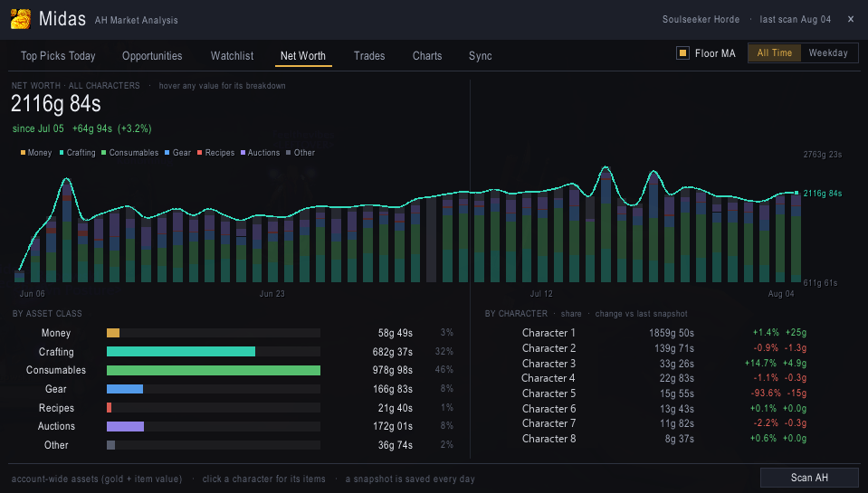The width and height of the screenshot is (868, 493).
Task: Click the 139g 71s Character 2 value
Action: pos(674,348)
